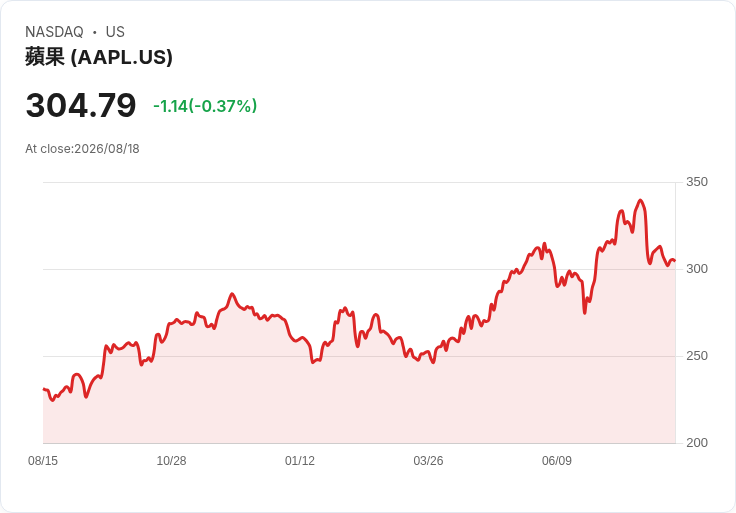Click the highest peak of the chart line
Screen dimensions: 736x513
(640, 200)
